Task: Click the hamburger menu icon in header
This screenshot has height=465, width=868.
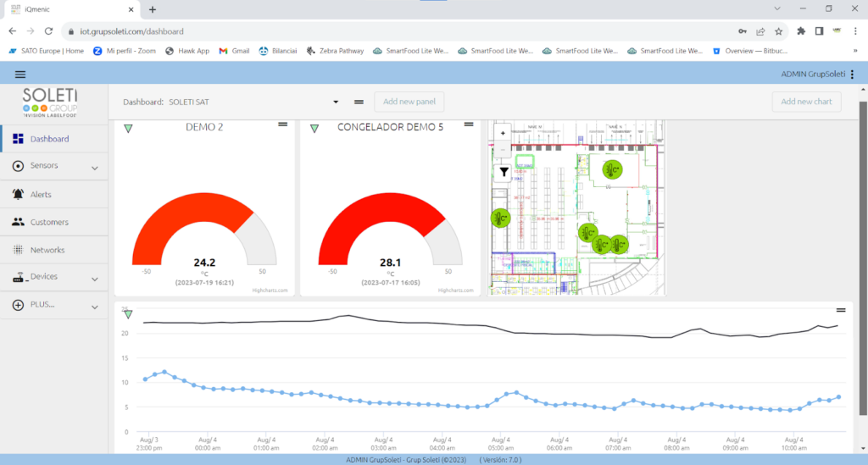Action: click(x=20, y=75)
